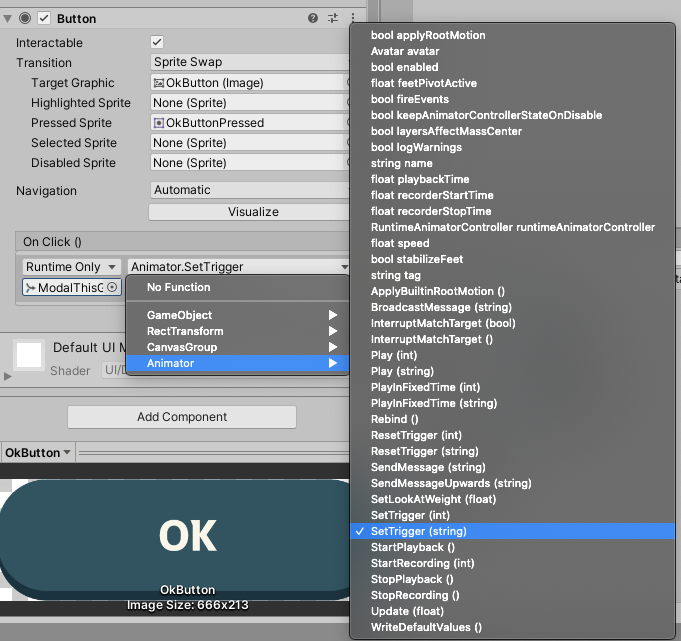The height and width of the screenshot is (641, 681).
Task: Select SetTrigger (string) function
Action: (512, 531)
